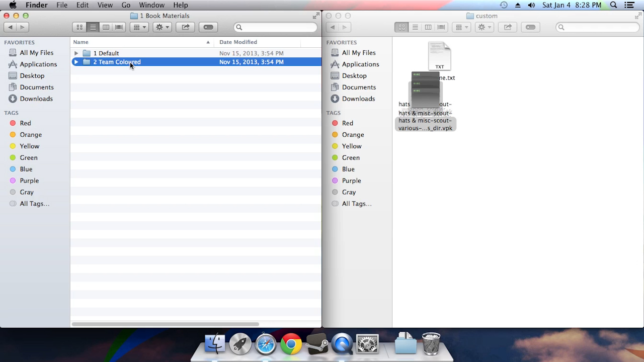The image size is (644, 362).
Task: Open the Help menu
Action: pos(181,5)
